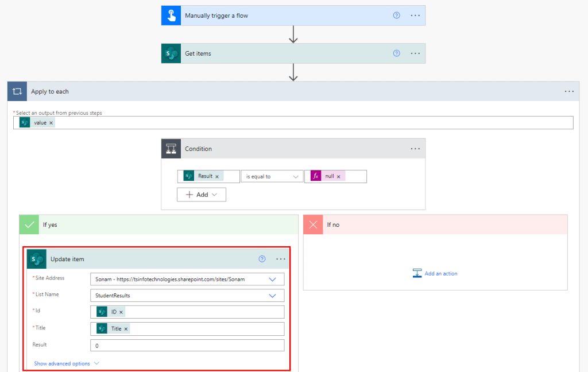Collapse the Apply to each header
Viewport: 588px width, 372px height.
(293, 91)
